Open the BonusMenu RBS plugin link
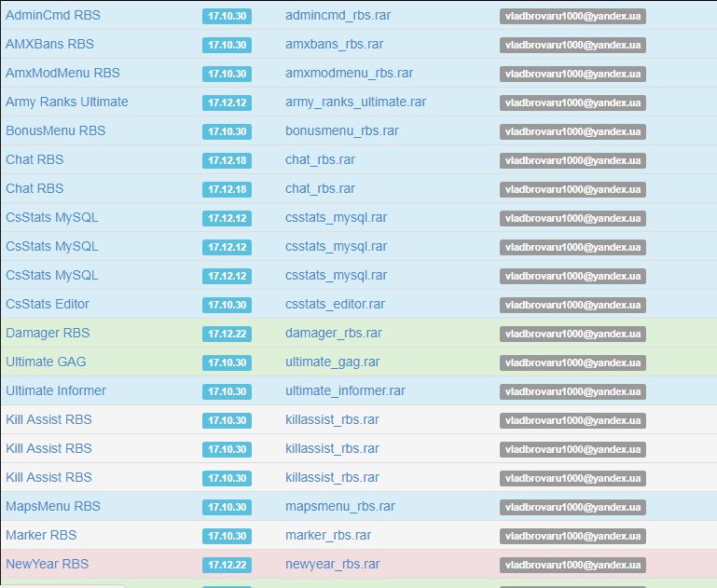The height and width of the screenshot is (588, 717). click(56, 130)
